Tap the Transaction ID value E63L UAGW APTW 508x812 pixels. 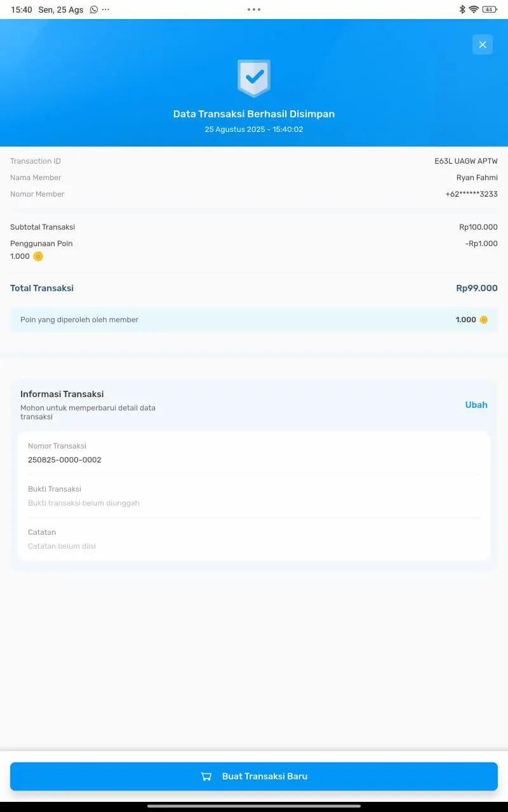[x=466, y=161]
